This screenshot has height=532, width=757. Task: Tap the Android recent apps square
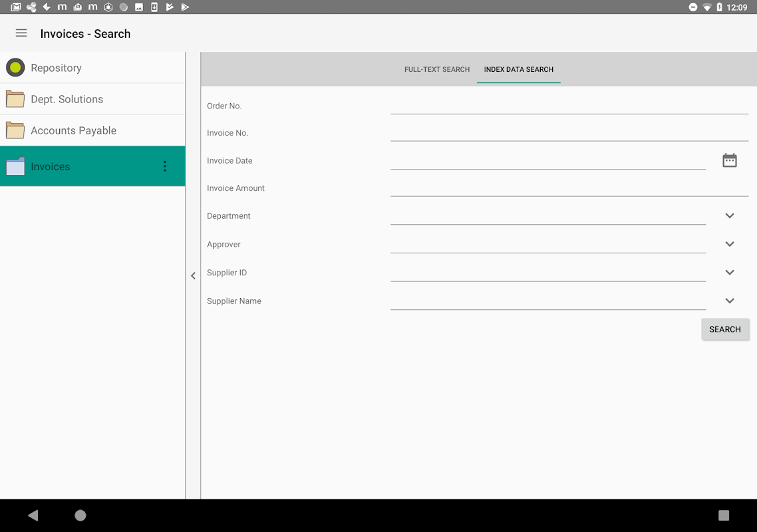tap(723, 515)
